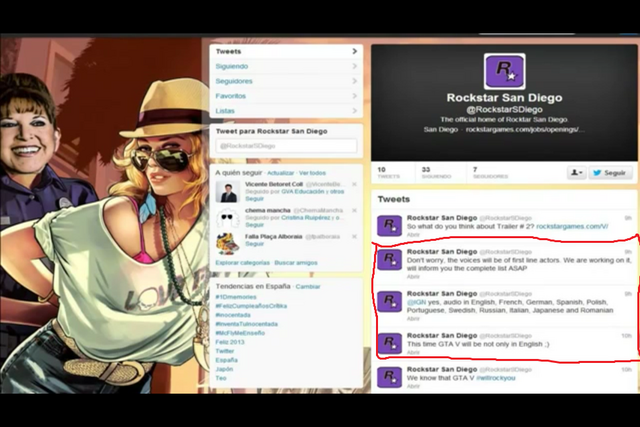The height and width of the screenshot is (427, 640).
Task: Click the Buscar amigos link
Action: [296, 262]
